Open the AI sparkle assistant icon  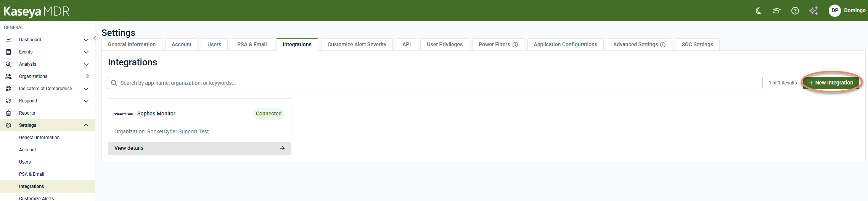pyautogui.click(x=813, y=11)
